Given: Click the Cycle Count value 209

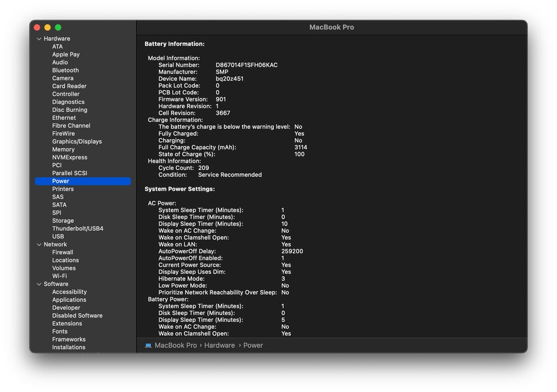Looking at the screenshot, I should click(x=204, y=168).
